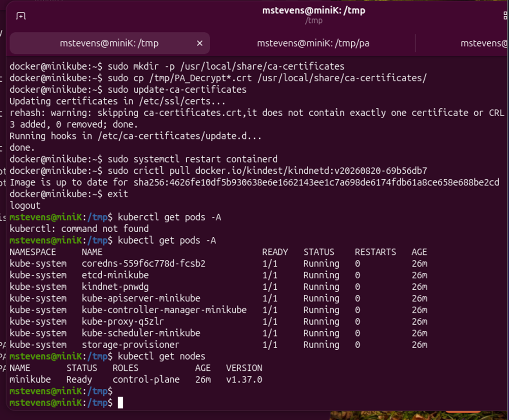Click the 'sudo cp /tmp/PA_Decrypt*.crt' command

267,78
